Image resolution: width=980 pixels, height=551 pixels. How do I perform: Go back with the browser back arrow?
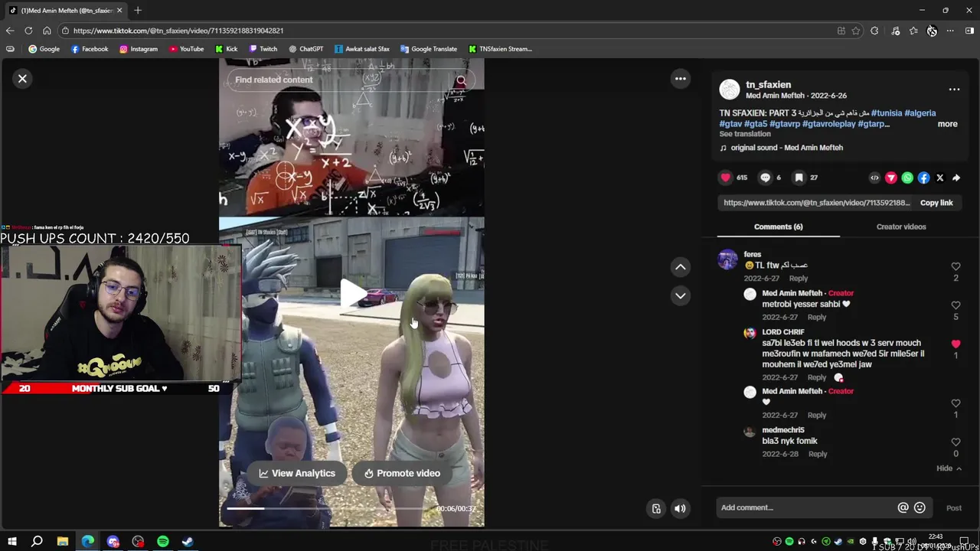click(x=10, y=31)
